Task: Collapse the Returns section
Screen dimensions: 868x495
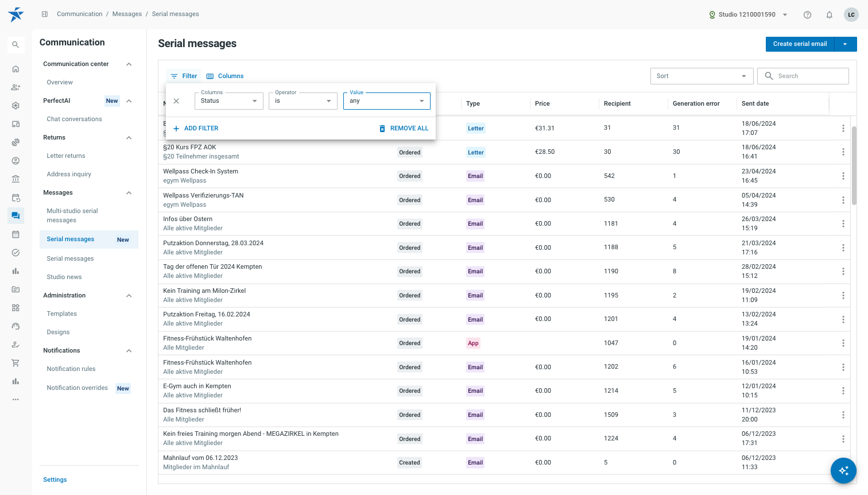Action: [129, 138]
